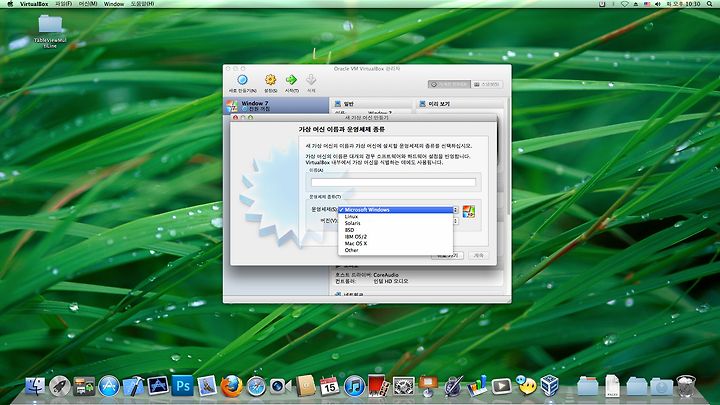
Task: Choose Solaris in the OS list
Action: coord(395,223)
